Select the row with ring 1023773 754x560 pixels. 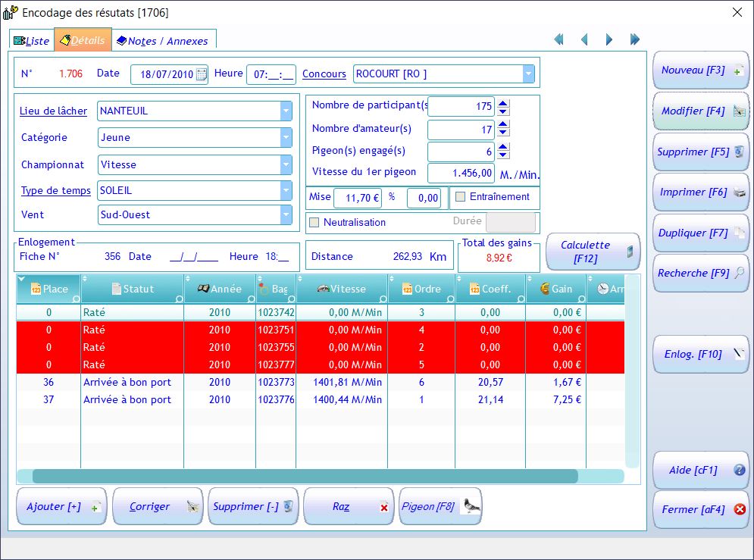[321, 382]
